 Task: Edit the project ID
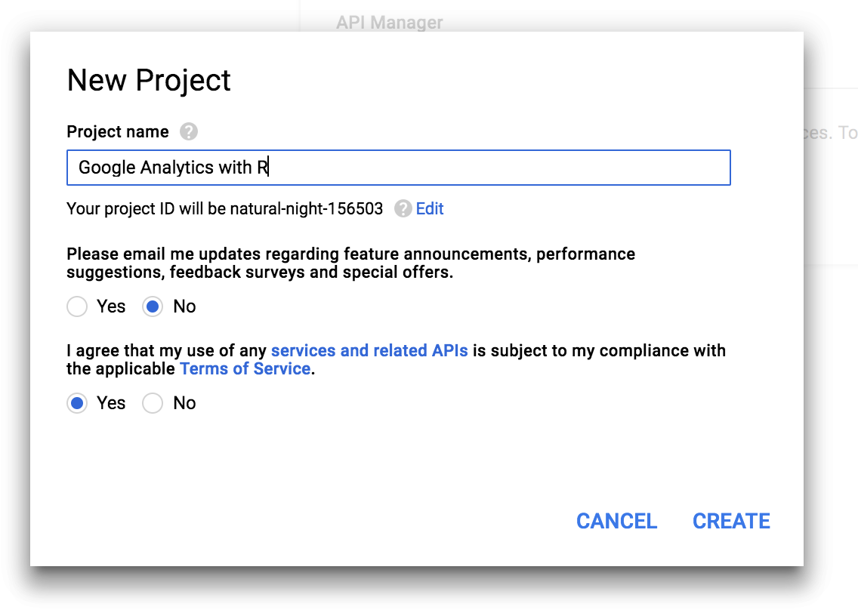coord(430,208)
